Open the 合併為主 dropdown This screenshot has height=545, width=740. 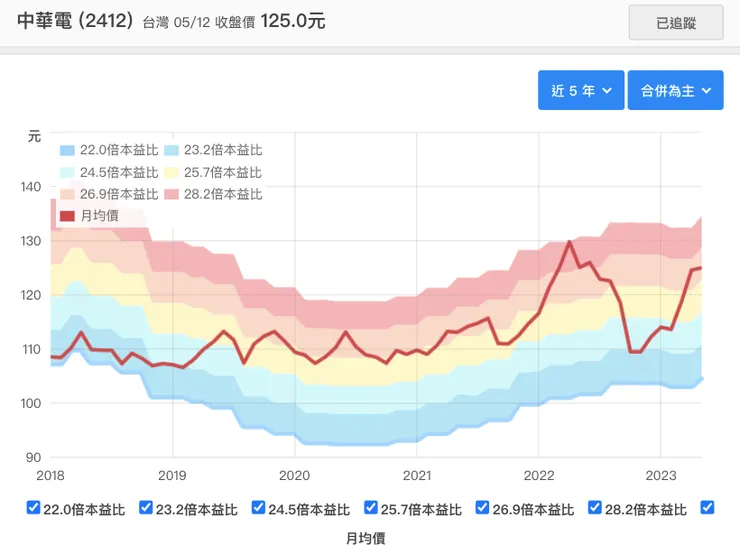(675, 90)
